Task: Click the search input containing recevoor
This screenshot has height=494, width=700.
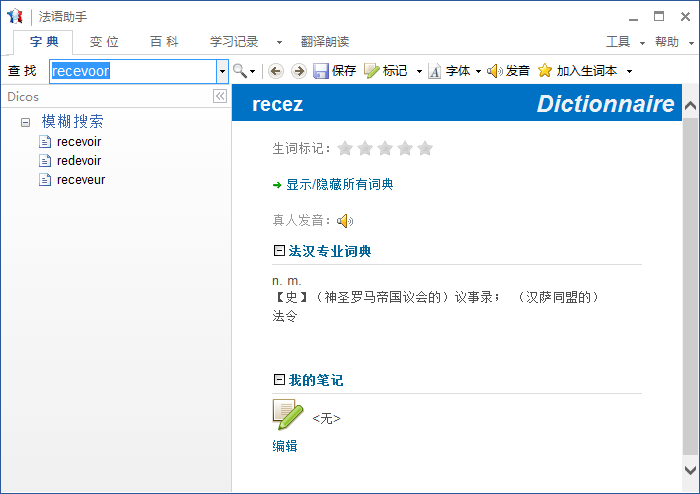Action: pos(133,71)
